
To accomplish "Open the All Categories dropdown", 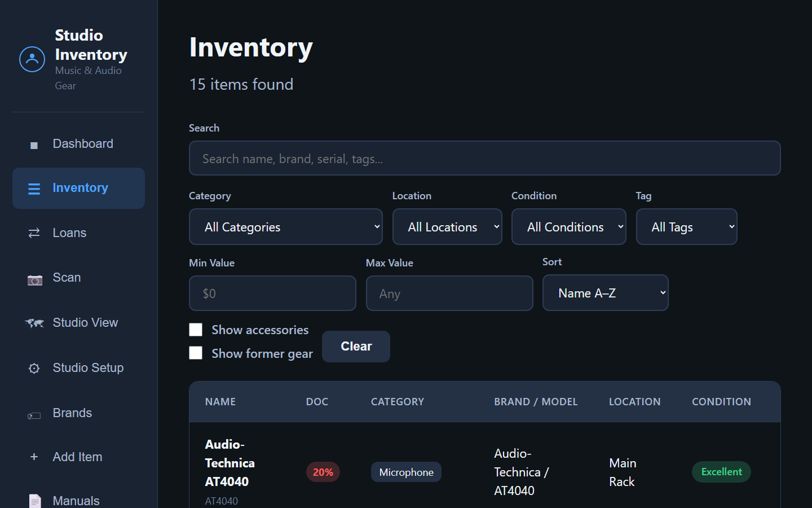I will pos(286,227).
